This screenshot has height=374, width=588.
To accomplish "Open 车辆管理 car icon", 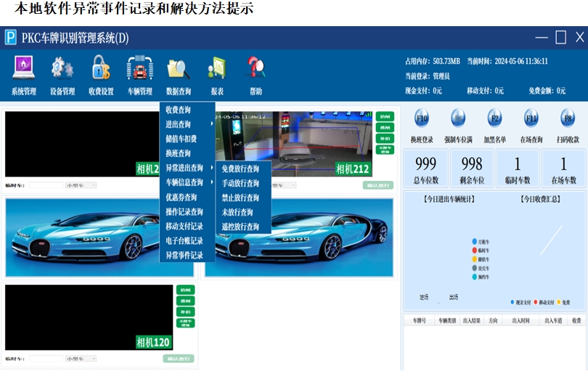I will click(x=140, y=68).
